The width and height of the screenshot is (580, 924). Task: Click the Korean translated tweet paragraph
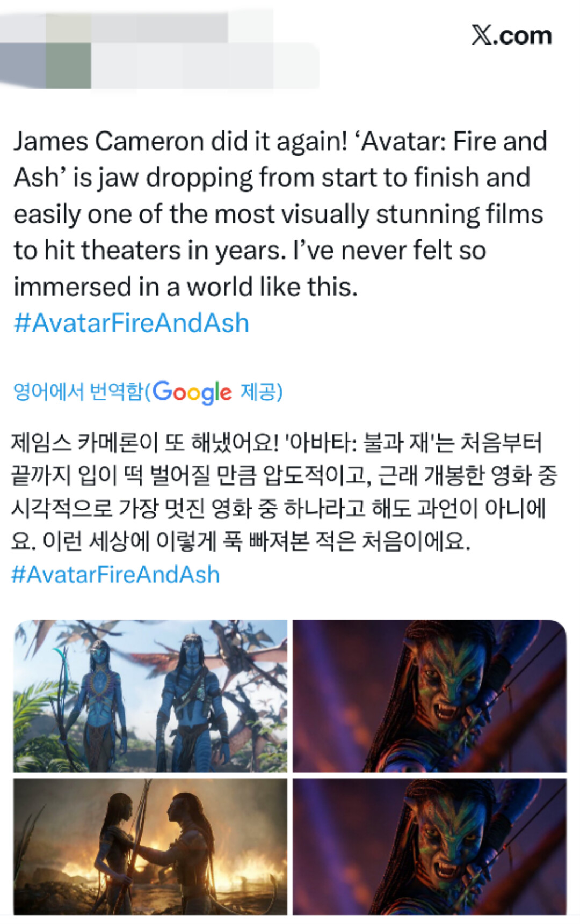point(285,491)
